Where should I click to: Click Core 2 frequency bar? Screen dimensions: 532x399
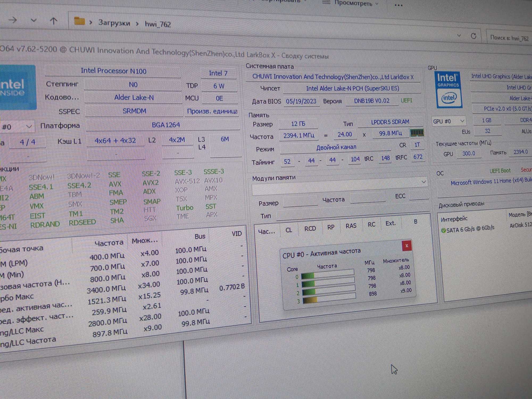point(329,290)
